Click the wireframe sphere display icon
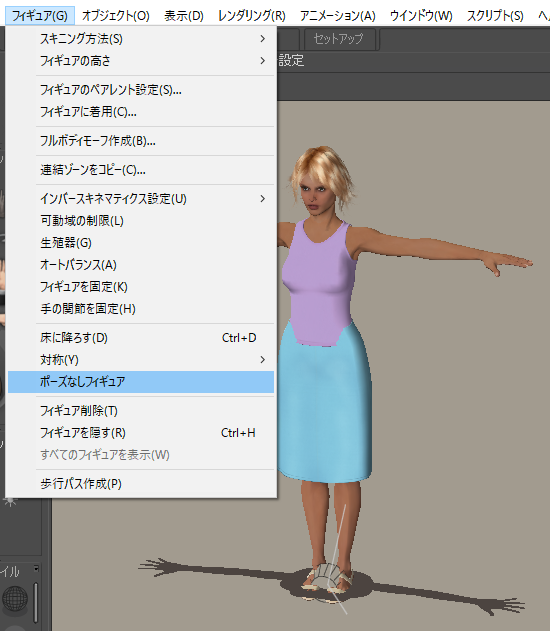Viewport: 550px width, 631px height. (15, 600)
